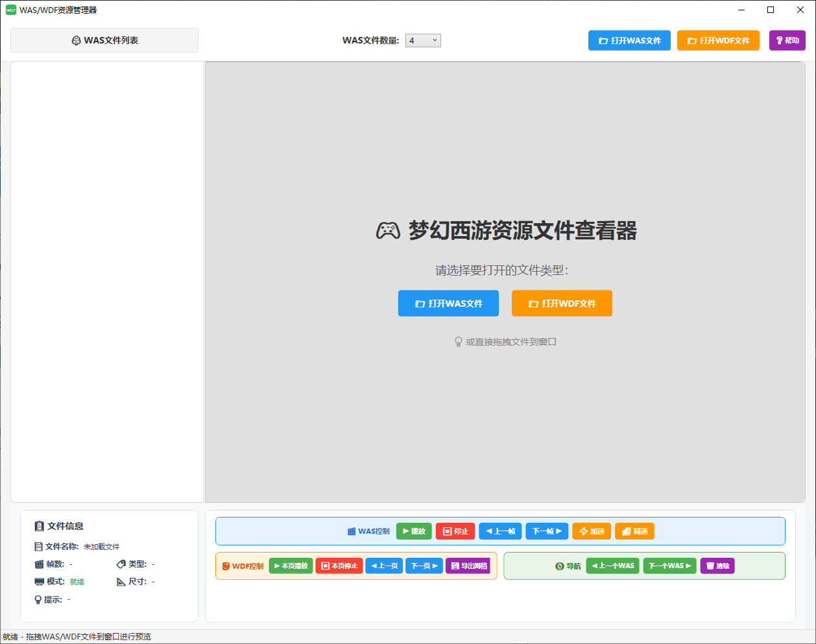Click the clipboard icon beside 文件信息
Viewport: 816px width, 644px height.
(40, 526)
